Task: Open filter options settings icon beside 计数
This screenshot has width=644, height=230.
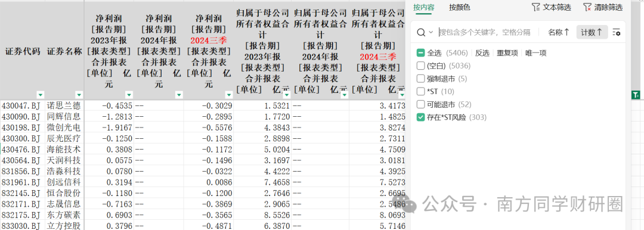Action: 616,32
